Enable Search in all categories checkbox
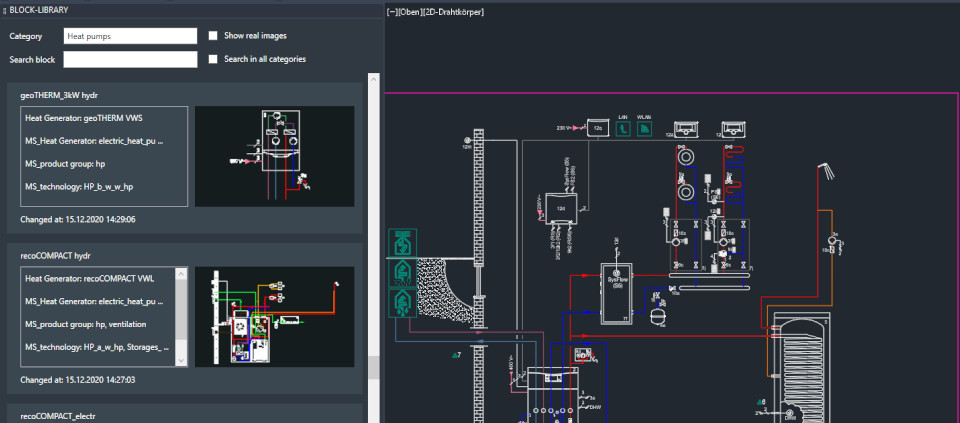This screenshot has width=960, height=423. (x=213, y=59)
